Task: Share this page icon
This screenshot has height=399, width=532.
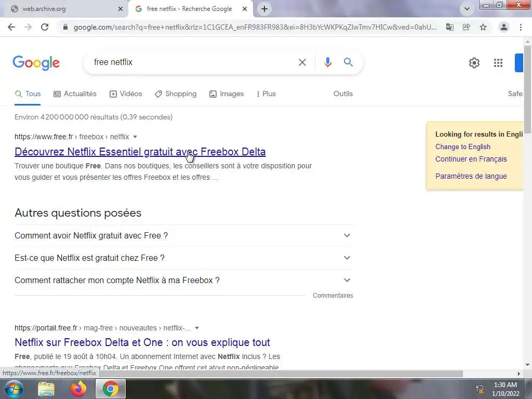Action: (467, 27)
